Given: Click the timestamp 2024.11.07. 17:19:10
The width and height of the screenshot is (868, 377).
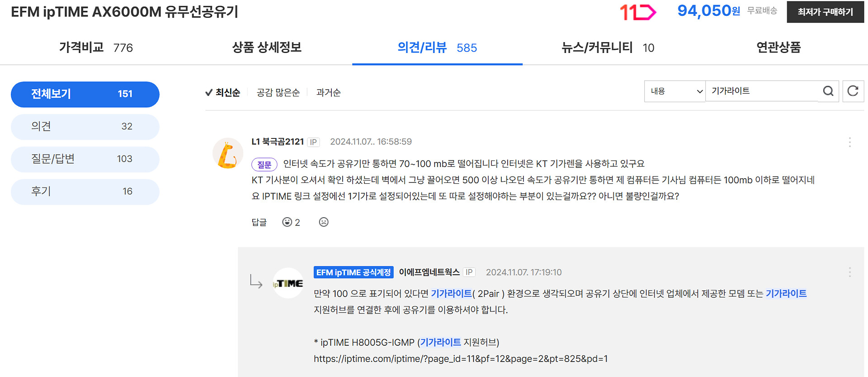Looking at the screenshot, I should tap(524, 272).
